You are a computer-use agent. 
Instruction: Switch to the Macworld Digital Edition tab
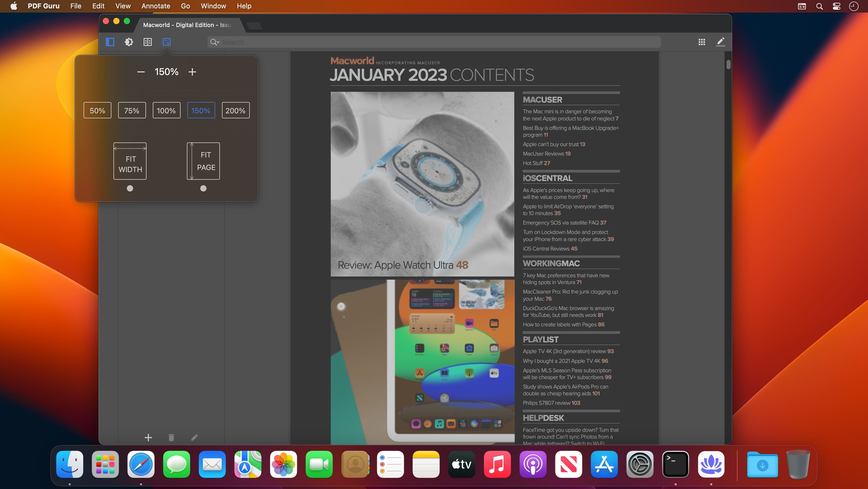[x=187, y=25]
